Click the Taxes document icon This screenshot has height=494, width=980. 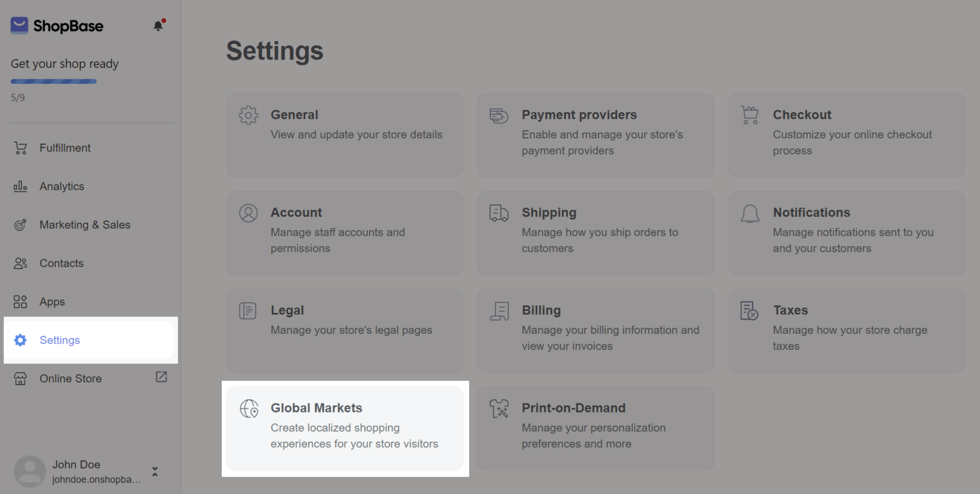(x=749, y=311)
